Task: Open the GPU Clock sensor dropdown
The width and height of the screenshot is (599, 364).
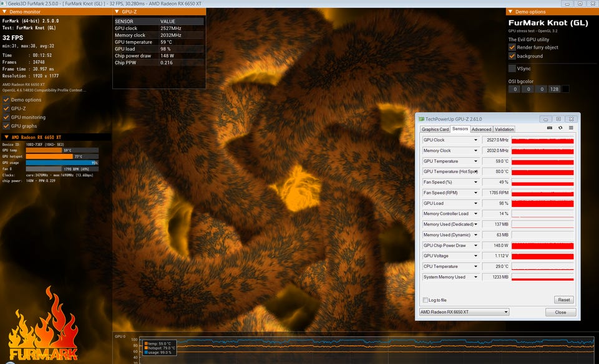Action: point(475,140)
